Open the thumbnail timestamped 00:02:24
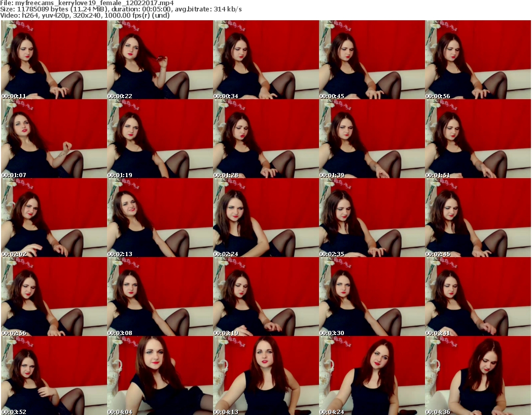Viewport: 532px width, 415px height. tap(265, 218)
